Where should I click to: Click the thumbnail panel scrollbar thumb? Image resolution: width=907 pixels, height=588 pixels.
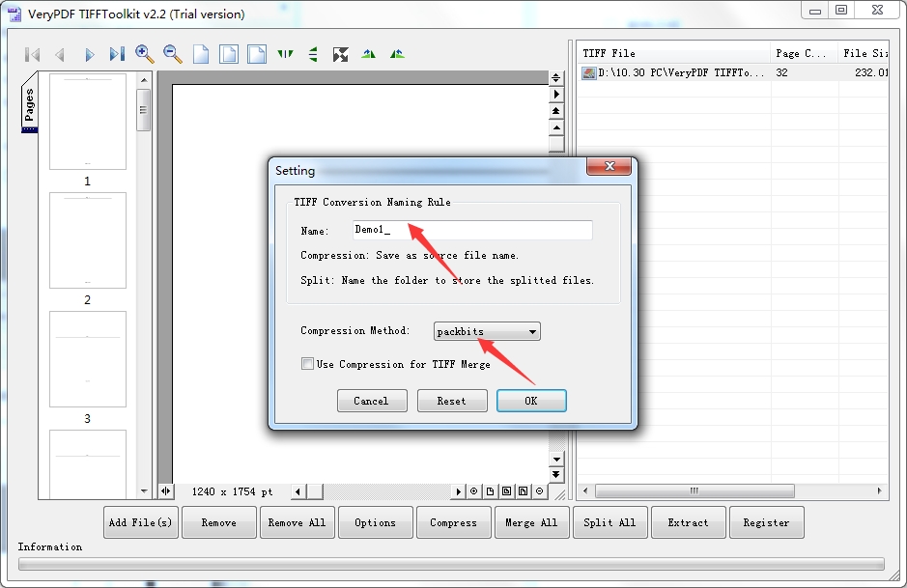[144, 110]
